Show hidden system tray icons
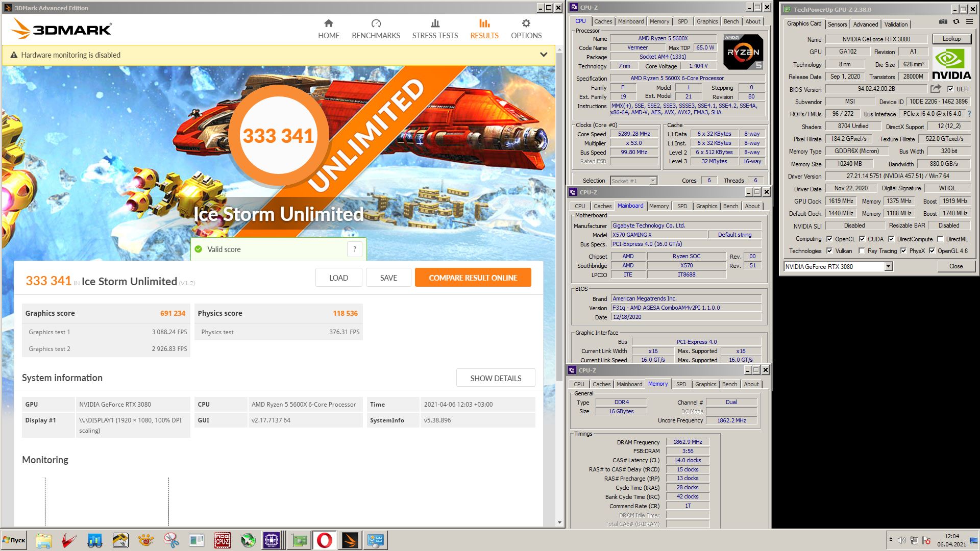 click(x=891, y=540)
